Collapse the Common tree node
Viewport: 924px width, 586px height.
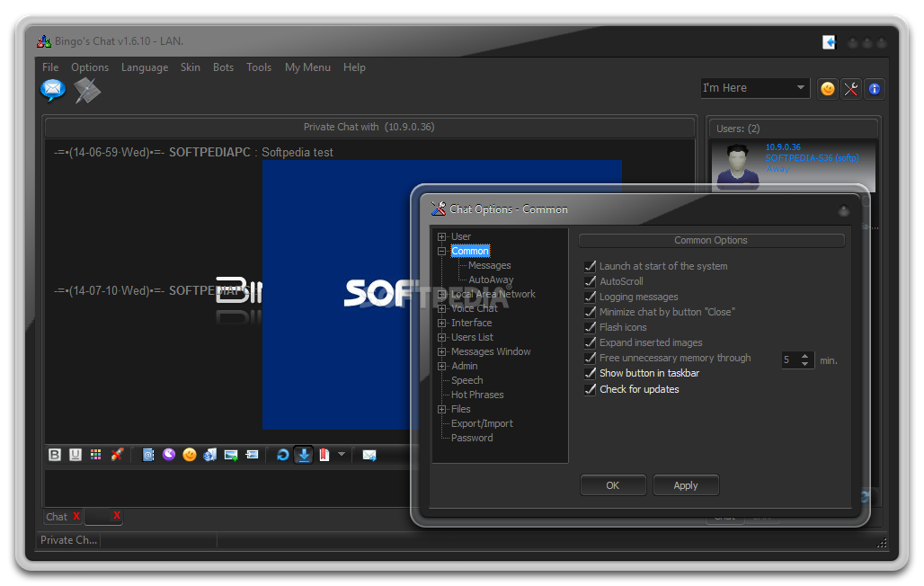coord(442,251)
